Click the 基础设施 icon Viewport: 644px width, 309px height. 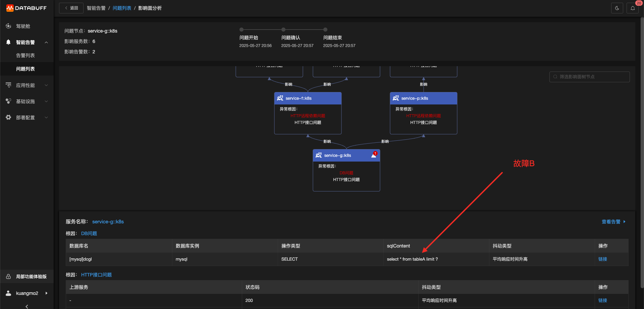[8, 101]
